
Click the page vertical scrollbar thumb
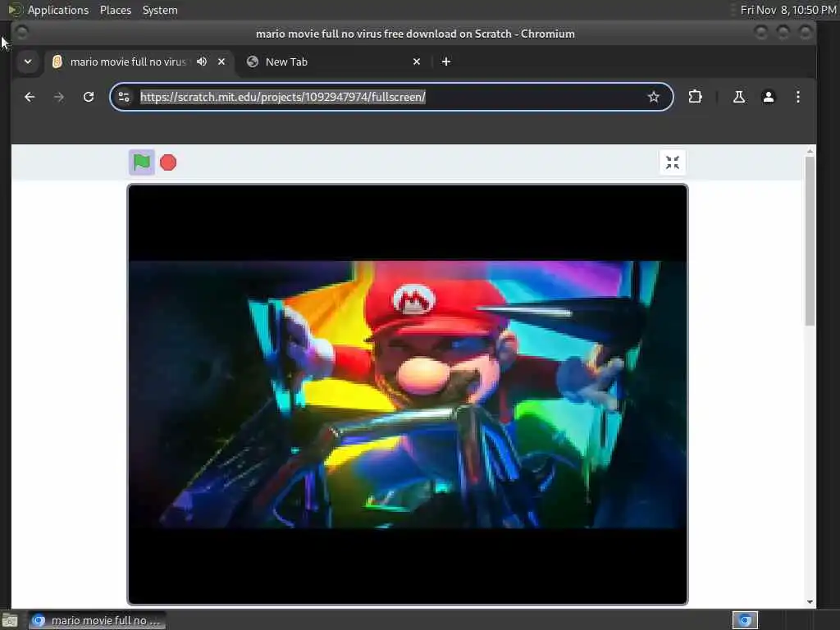pyautogui.click(x=810, y=241)
